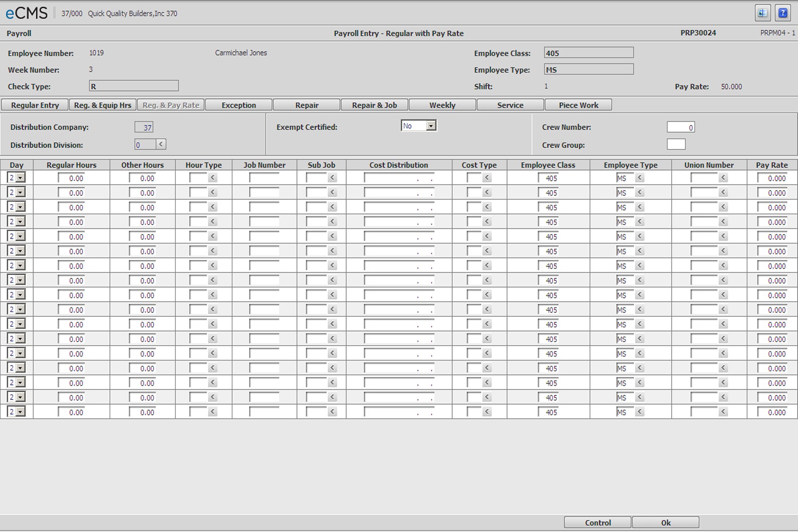Expand Day dropdown in tenth grid row
This screenshot has width=798, height=532.
pos(20,309)
